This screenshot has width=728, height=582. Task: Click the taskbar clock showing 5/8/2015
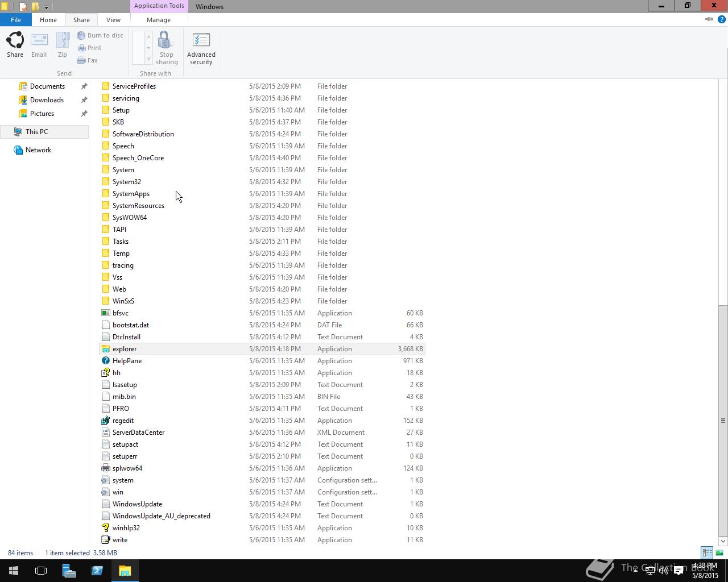705,571
